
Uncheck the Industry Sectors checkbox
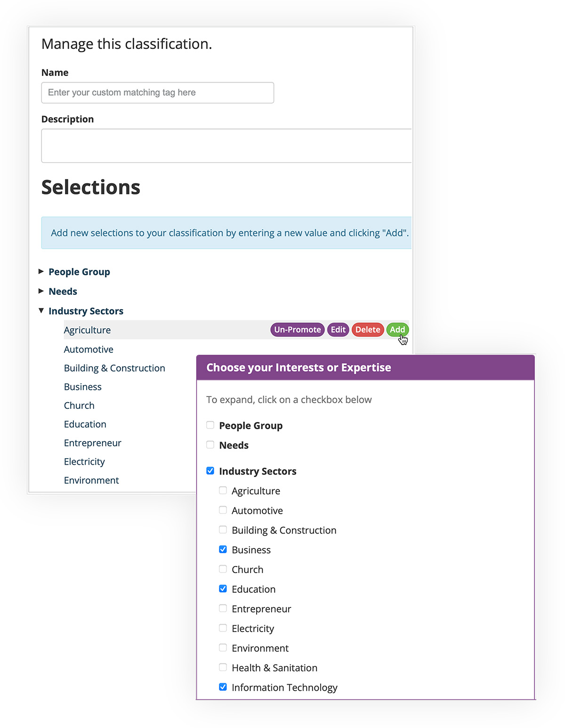point(210,470)
